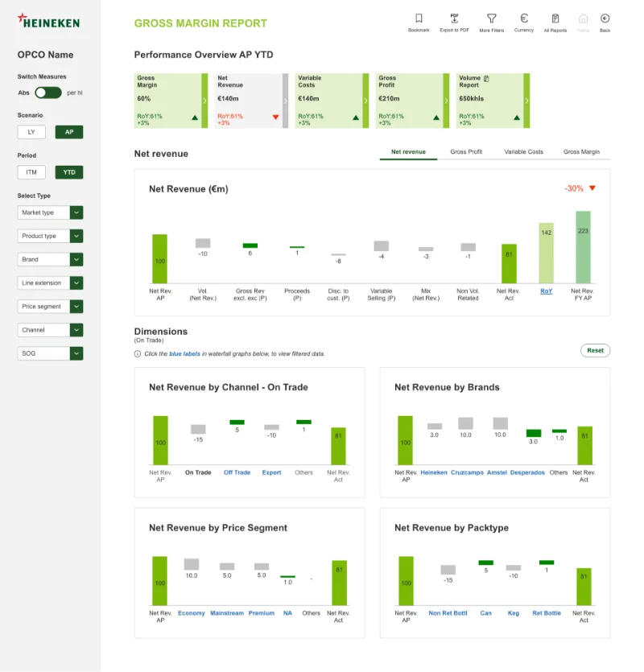Choose the ITM period

pyautogui.click(x=31, y=172)
